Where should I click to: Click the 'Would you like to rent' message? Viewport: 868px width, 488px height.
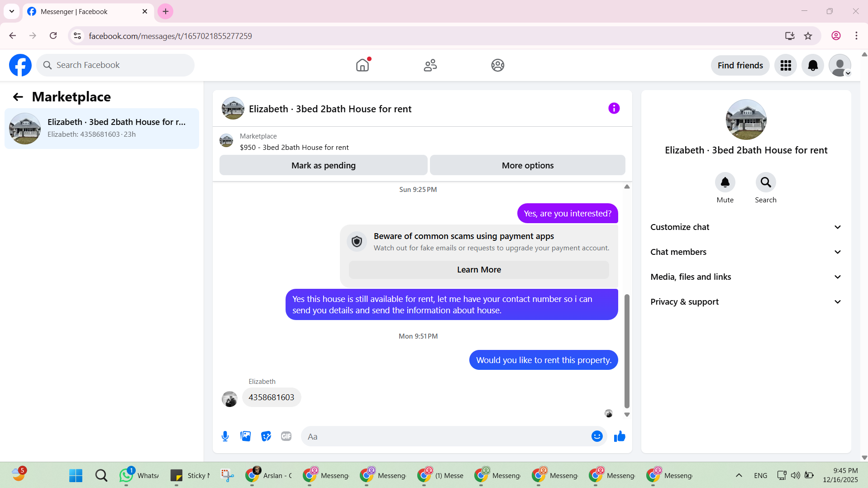(x=544, y=360)
